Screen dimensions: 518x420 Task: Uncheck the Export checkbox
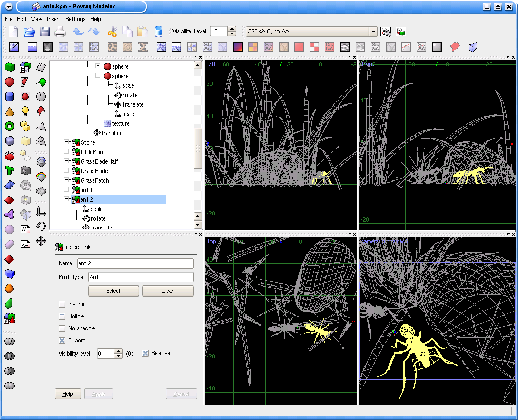pyautogui.click(x=62, y=341)
